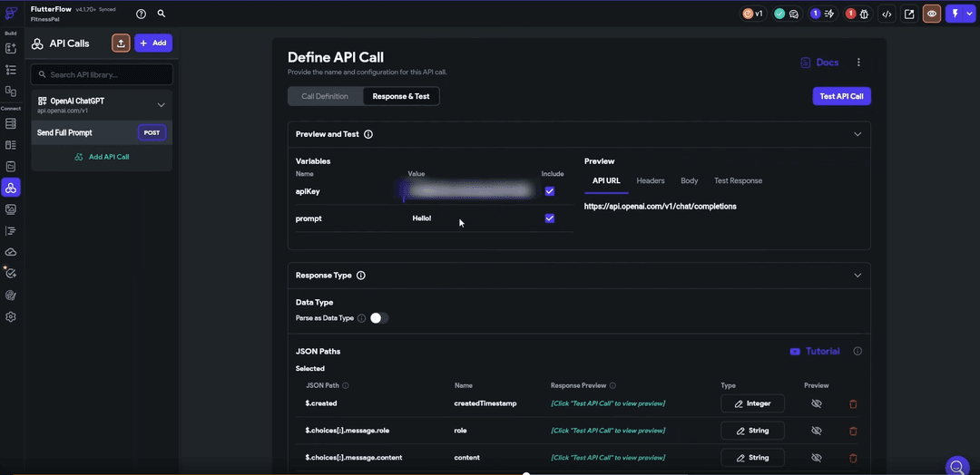Open the Page Selector icon in sidebar
980x475 pixels.
click(11, 92)
